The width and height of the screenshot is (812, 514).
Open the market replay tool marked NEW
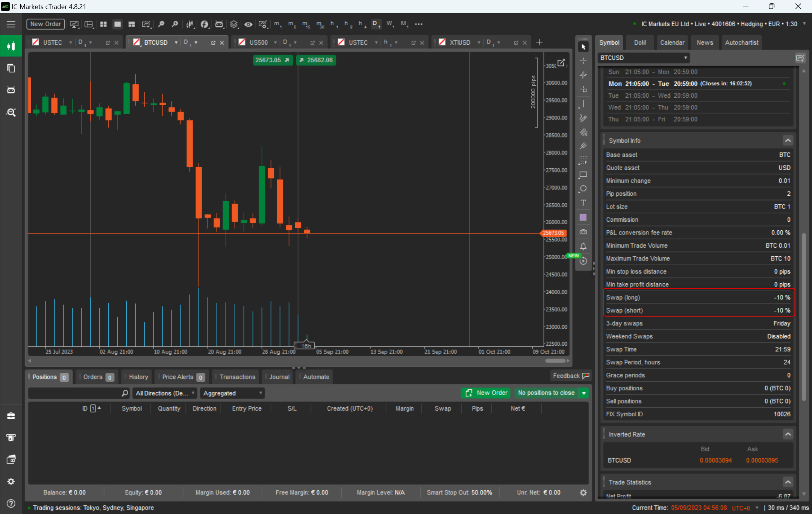pyautogui.click(x=583, y=261)
